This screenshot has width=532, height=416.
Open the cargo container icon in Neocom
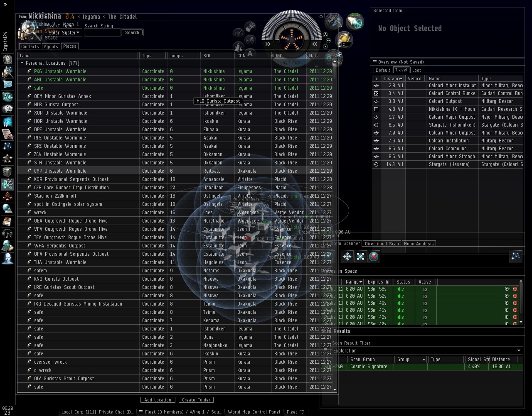tap(7, 171)
